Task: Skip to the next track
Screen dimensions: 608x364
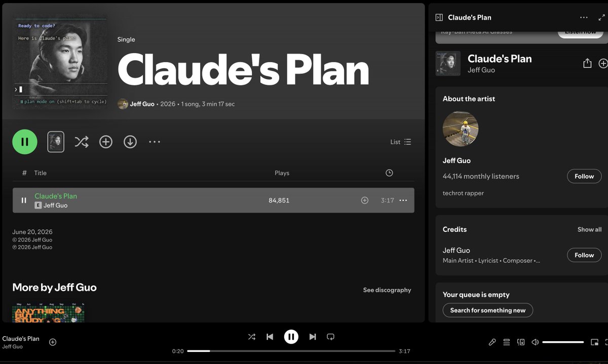Action: (x=313, y=337)
